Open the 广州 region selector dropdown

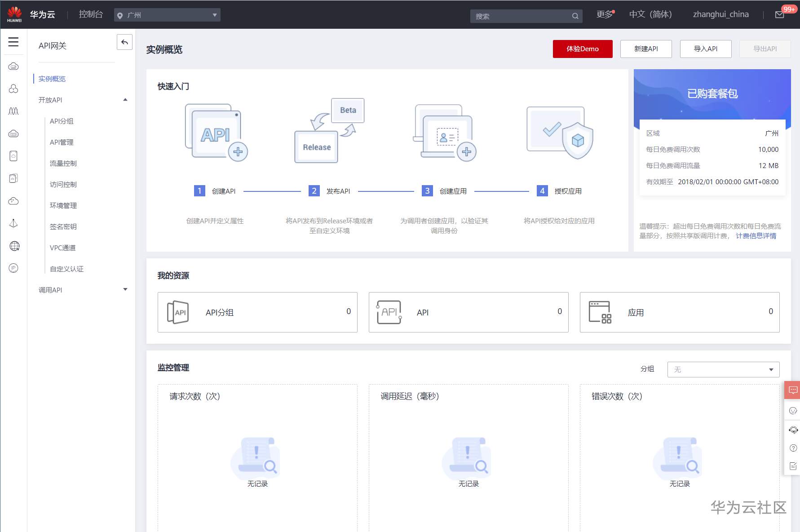click(167, 15)
